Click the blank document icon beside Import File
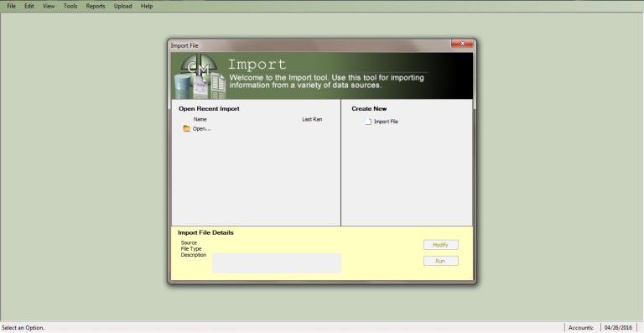The image size is (644, 333). [x=368, y=122]
